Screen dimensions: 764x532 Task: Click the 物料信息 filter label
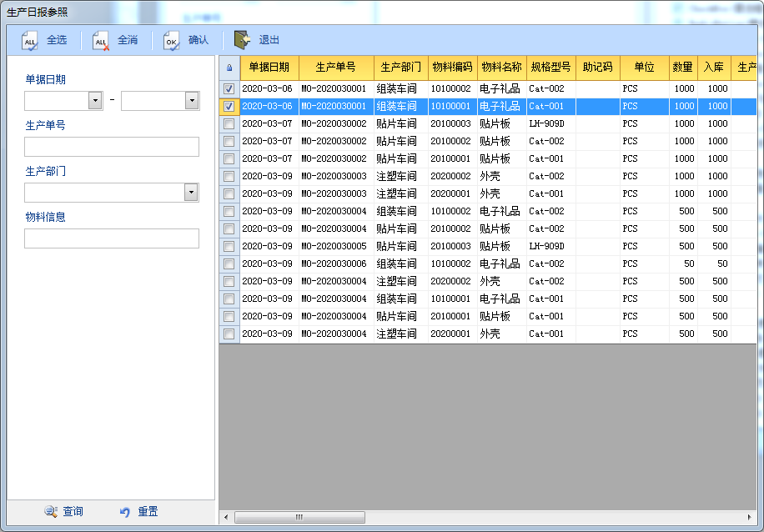(x=45, y=217)
